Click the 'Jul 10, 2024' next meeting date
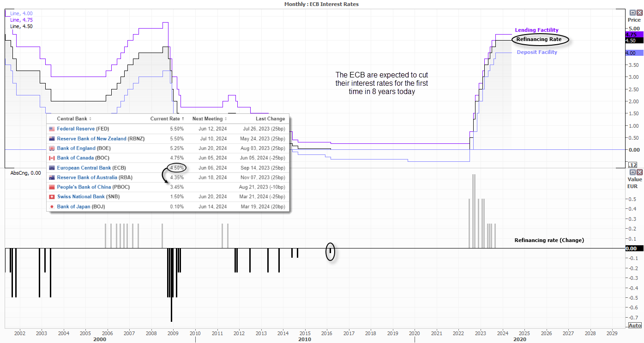Screen dimensions: 644x343 click(x=214, y=139)
